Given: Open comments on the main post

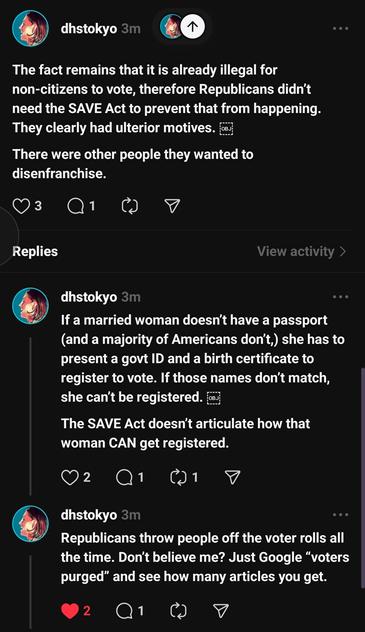Looking at the screenshot, I should coord(75,206).
